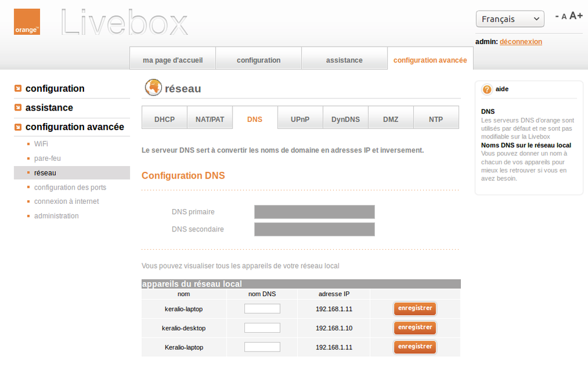Select the top configuration avancée tab
Viewport: 588px width, 371px height.
click(x=430, y=58)
